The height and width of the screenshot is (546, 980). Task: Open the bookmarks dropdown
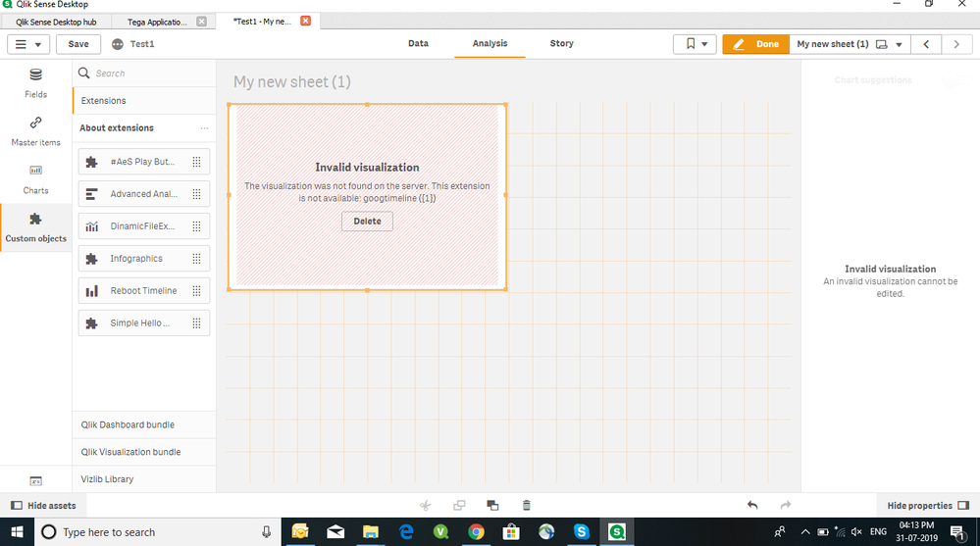pyautogui.click(x=695, y=44)
